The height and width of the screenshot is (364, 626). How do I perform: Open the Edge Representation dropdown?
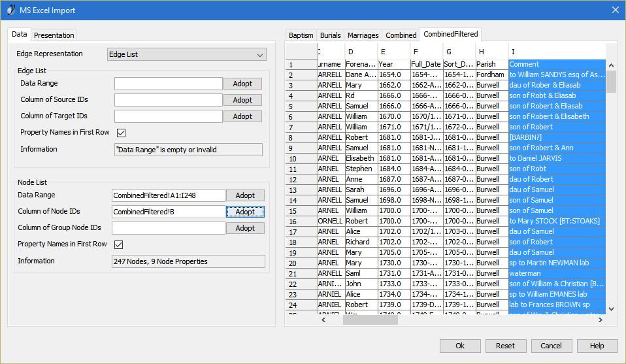coord(186,54)
